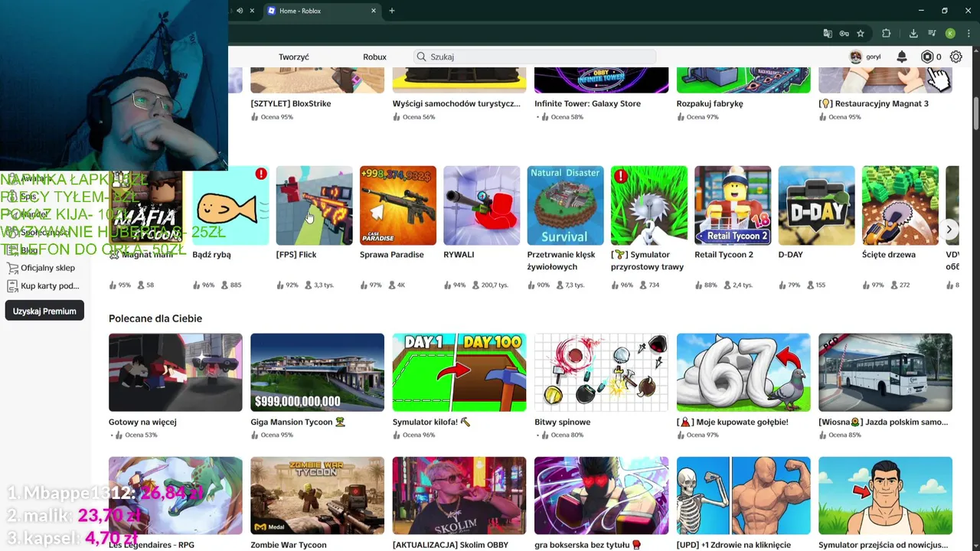
Task: Open Natural Disaster Survival thumbnail
Action: click(565, 205)
